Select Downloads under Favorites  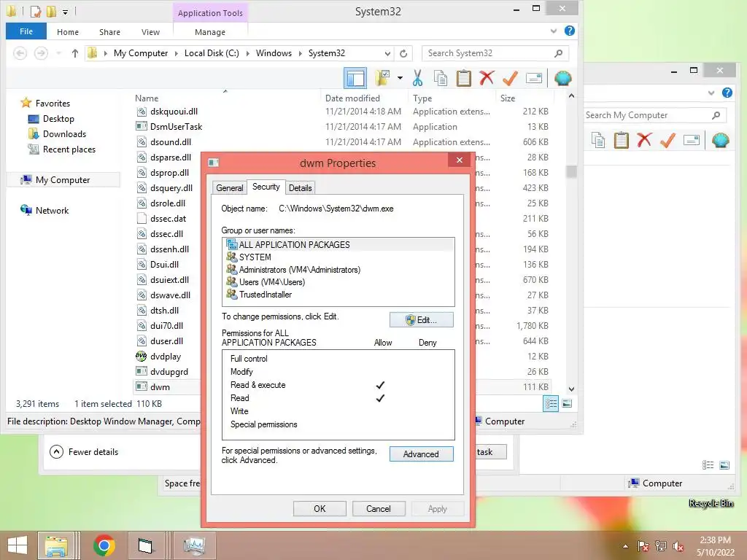64,134
